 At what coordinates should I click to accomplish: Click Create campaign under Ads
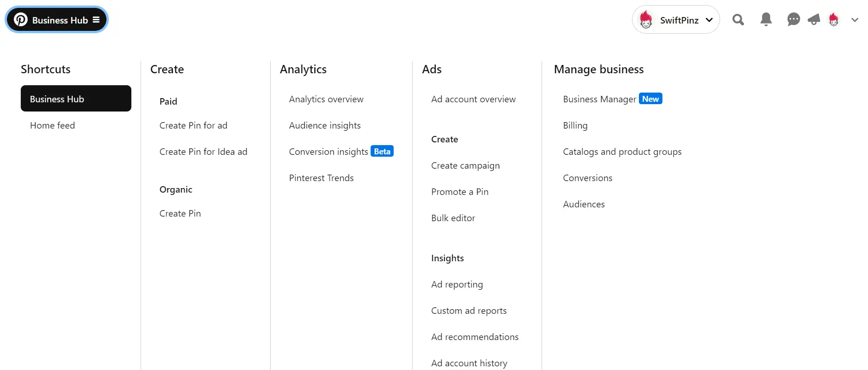point(466,165)
